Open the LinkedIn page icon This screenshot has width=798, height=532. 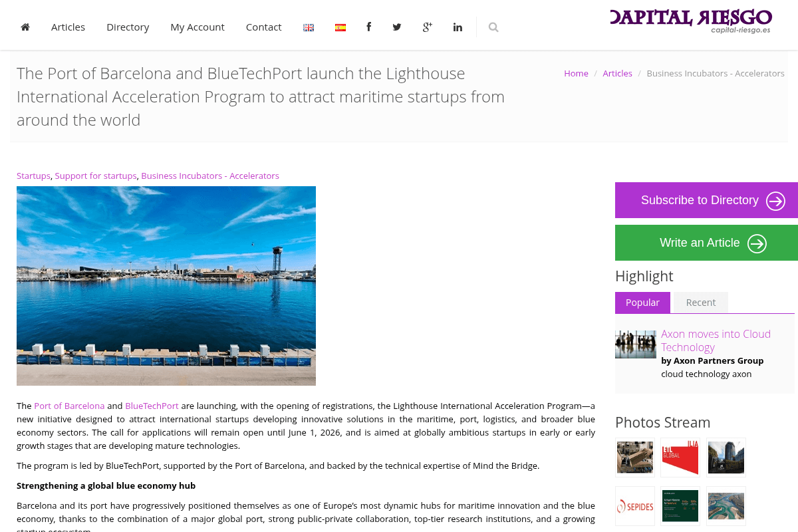458,27
